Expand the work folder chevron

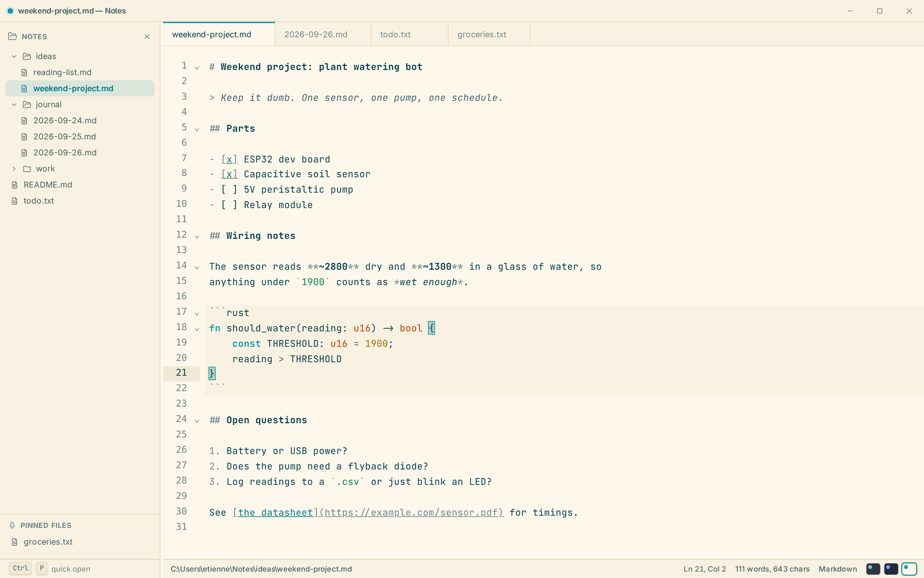pyautogui.click(x=14, y=169)
